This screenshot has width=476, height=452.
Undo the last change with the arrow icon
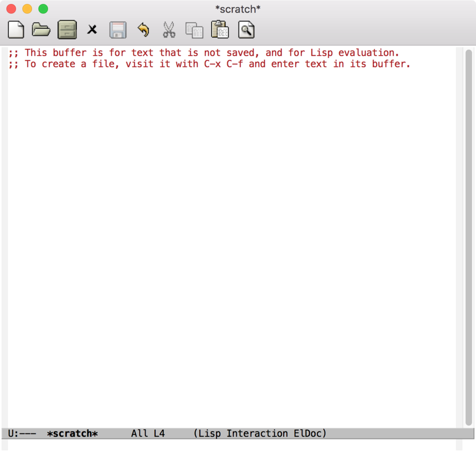(x=143, y=30)
